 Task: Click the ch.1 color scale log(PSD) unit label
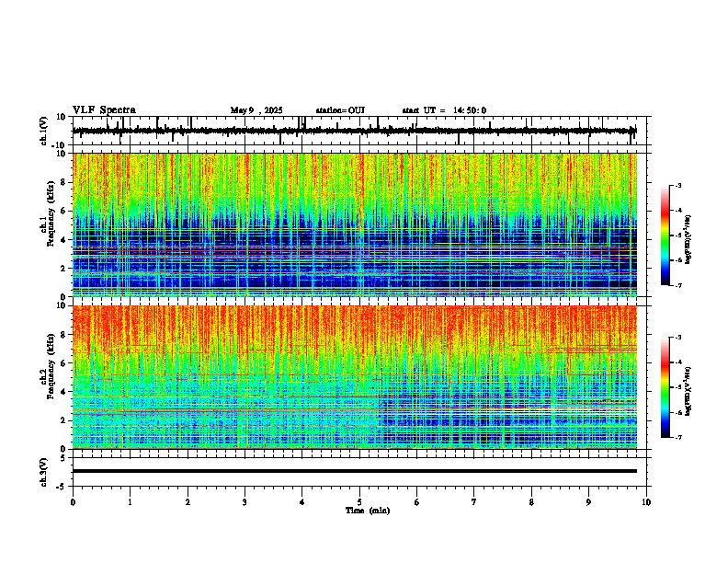(688, 239)
